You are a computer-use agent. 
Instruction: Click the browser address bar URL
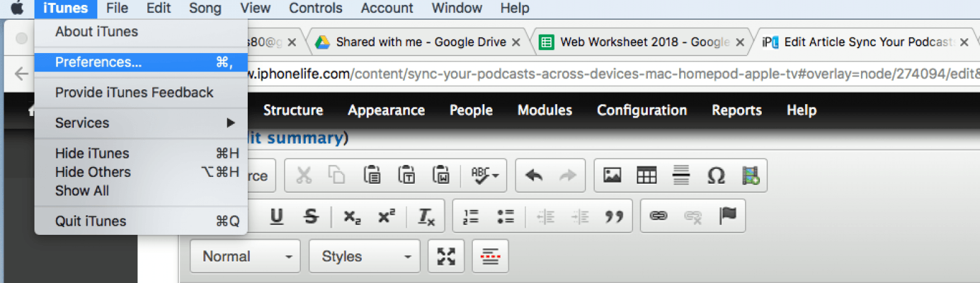613,74
